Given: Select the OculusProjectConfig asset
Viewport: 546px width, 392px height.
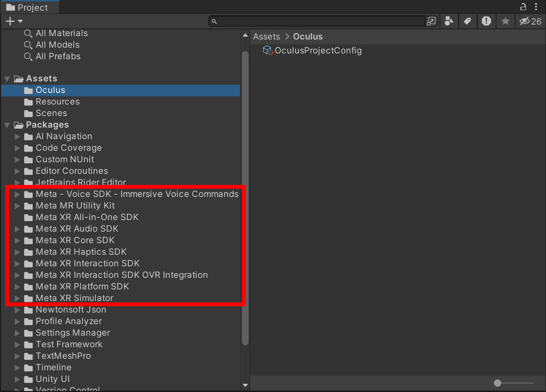Looking at the screenshot, I should [318, 51].
